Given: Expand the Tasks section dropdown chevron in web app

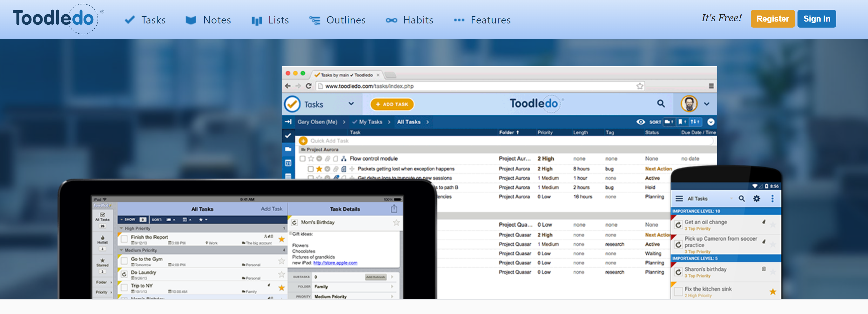Looking at the screenshot, I should [x=351, y=104].
